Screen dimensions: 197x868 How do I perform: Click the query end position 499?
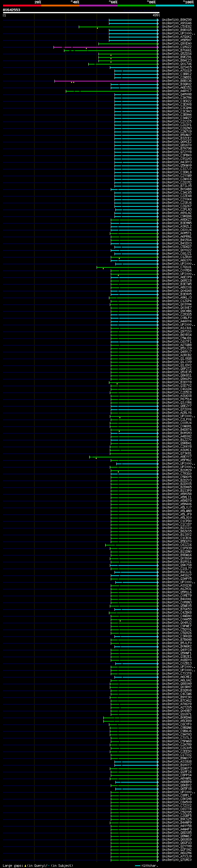click(155, 15)
